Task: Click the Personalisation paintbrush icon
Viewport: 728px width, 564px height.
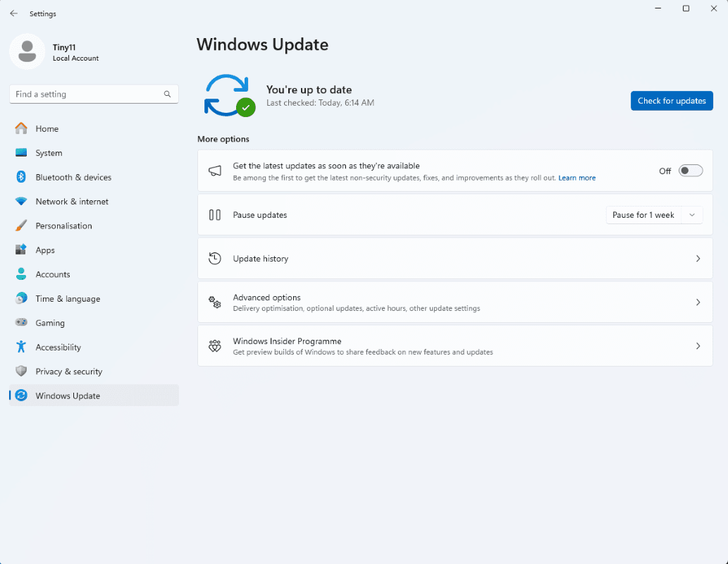Action: coord(21,226)
